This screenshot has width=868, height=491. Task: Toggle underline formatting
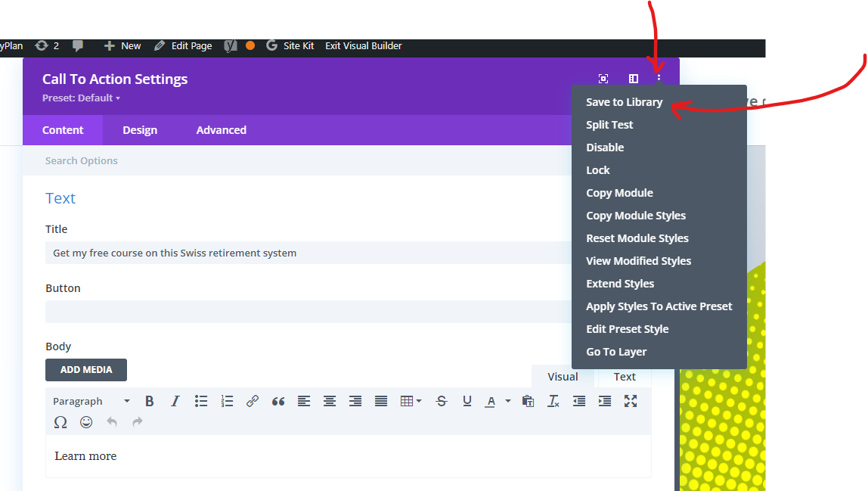467,401
